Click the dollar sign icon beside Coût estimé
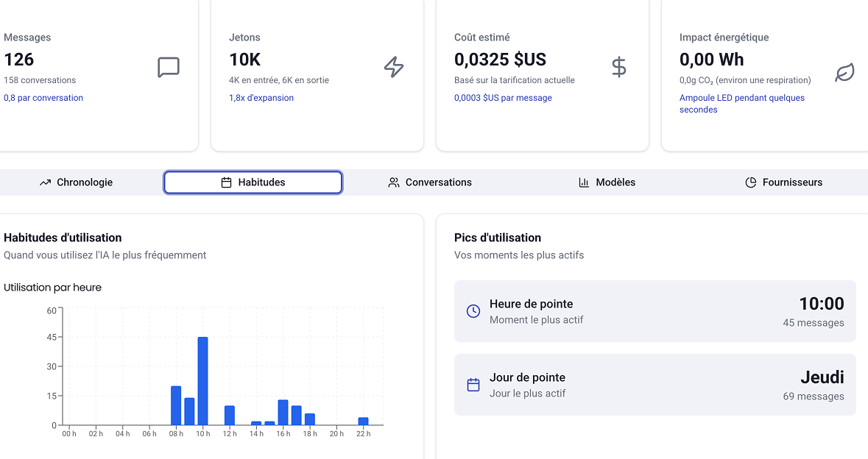Image resolution: width=868 pixels, height=459 pixels. coord(618,67)
